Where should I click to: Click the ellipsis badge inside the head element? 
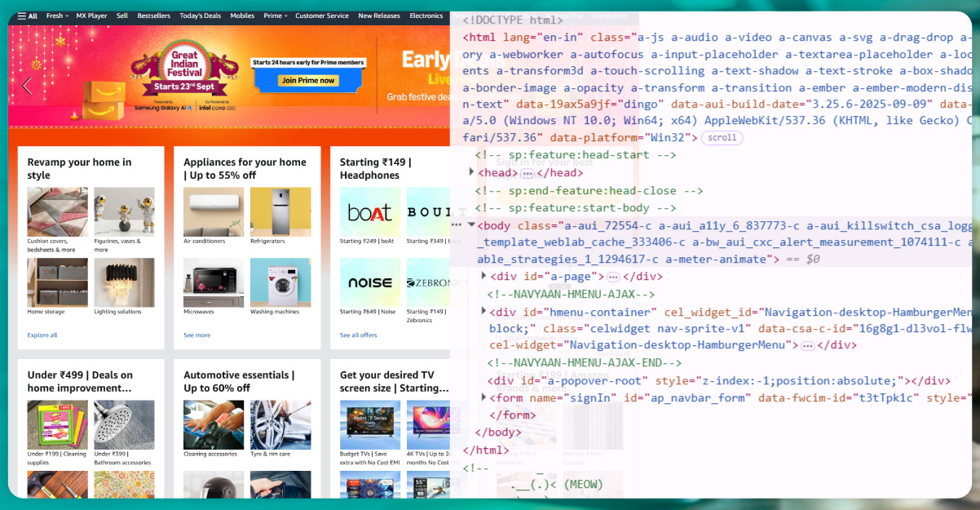click(x=528, y=173)
